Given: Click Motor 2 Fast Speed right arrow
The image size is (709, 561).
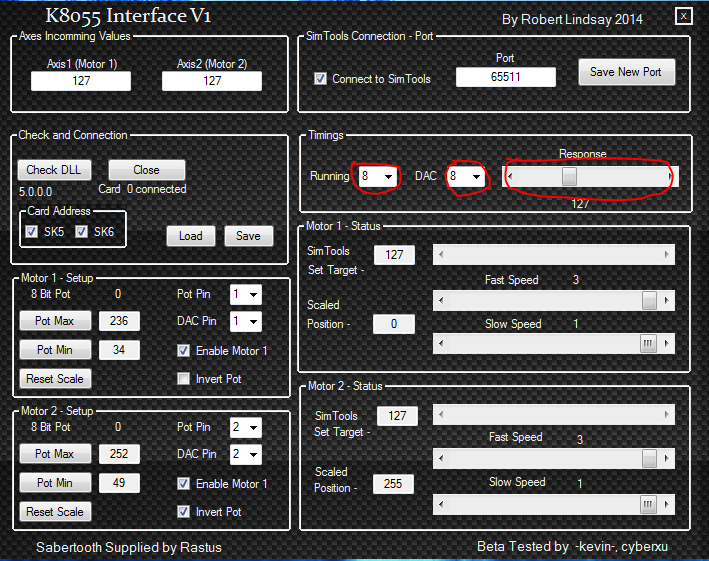Looking at the screenshot, I should [x=667, y=458].
